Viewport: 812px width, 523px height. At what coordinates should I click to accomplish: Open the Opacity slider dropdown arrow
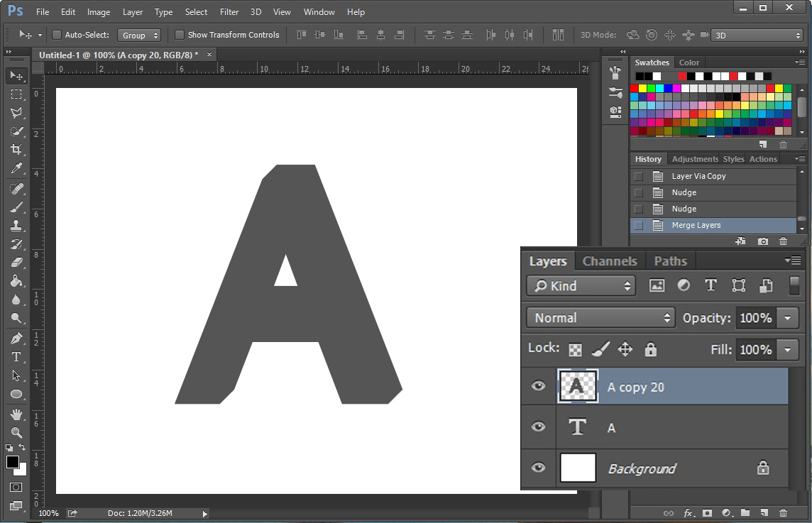[x=788, y=318]
